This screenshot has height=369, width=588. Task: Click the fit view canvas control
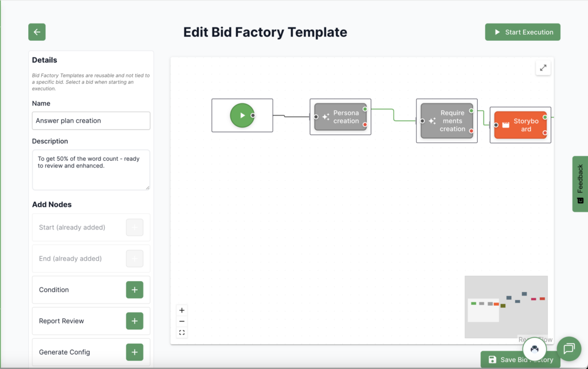click(x=182, y=332)
